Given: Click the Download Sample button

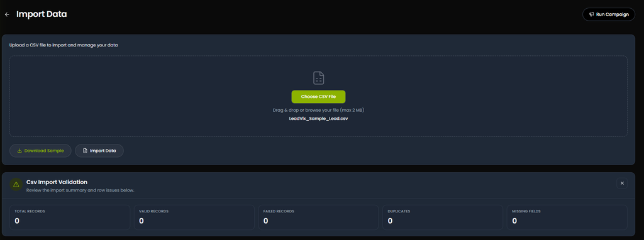Looking at the screenshot, I should tap(40, 151).
